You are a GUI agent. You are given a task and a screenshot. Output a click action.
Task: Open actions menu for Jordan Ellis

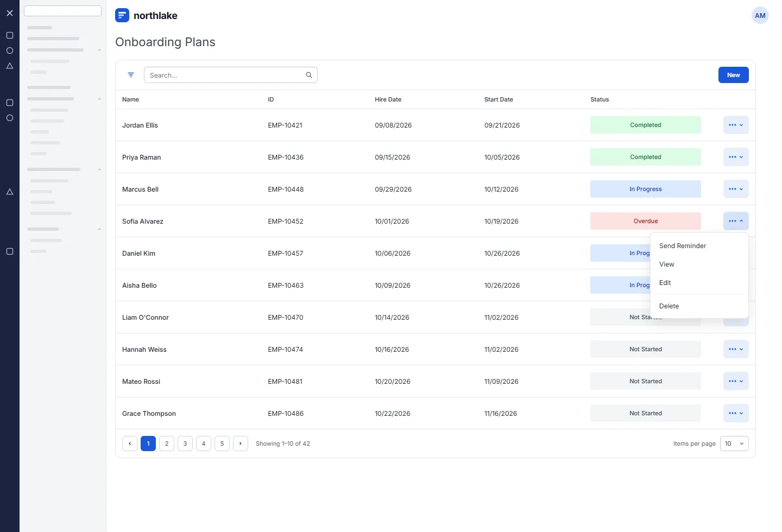(x=736, y=125)
